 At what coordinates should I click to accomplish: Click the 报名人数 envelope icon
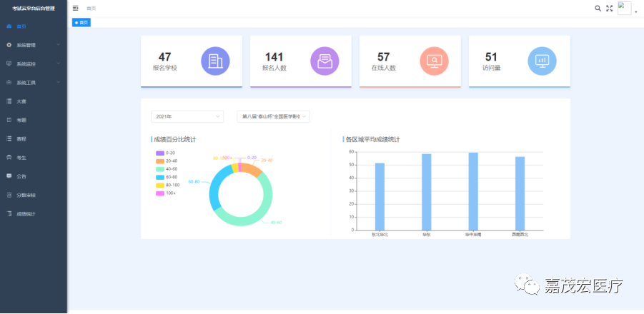[325, 61]
